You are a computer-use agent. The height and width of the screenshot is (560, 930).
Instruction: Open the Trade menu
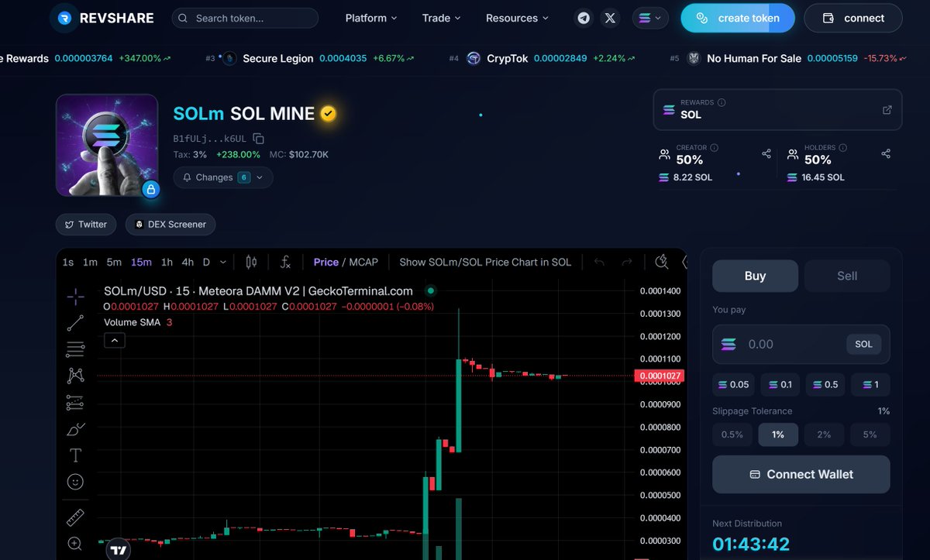point(441,18)
